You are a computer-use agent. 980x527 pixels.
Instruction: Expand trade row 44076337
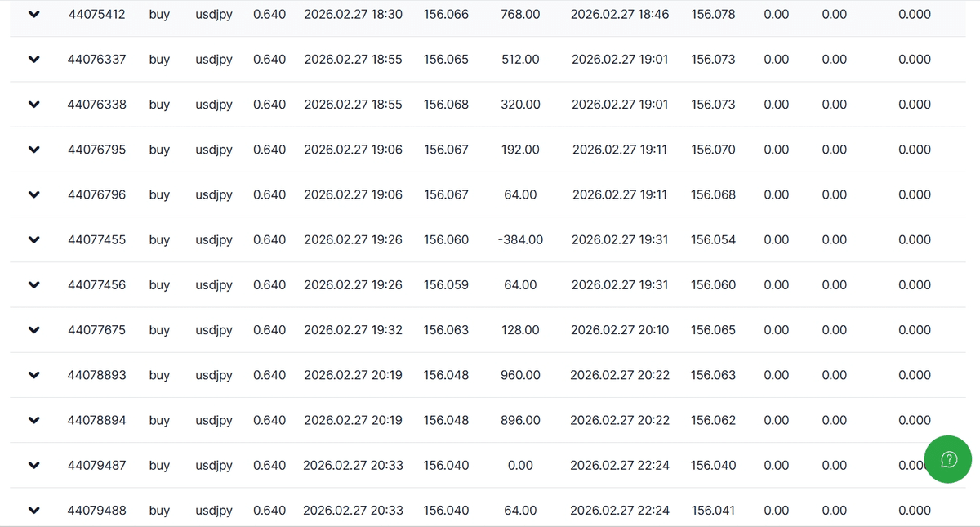click(x=34, y=60)
